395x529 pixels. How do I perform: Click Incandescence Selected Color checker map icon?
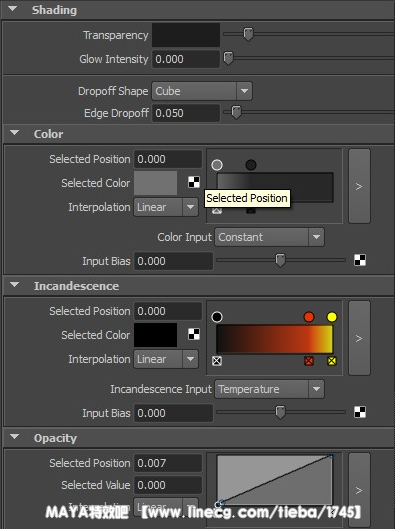[194, 334]
